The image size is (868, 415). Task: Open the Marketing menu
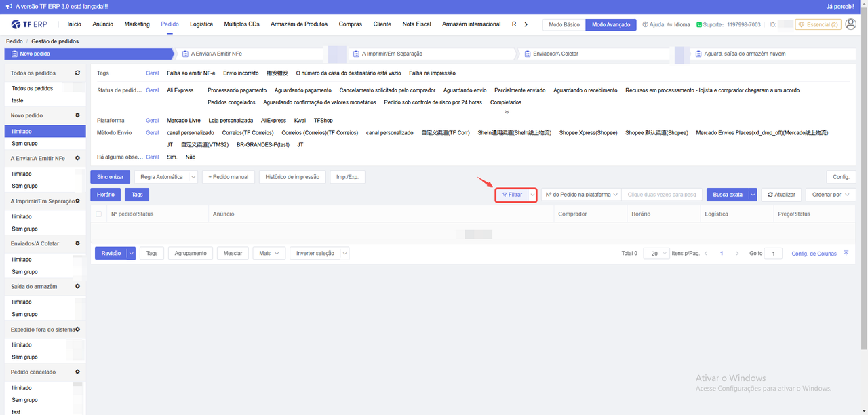(137, 24)
